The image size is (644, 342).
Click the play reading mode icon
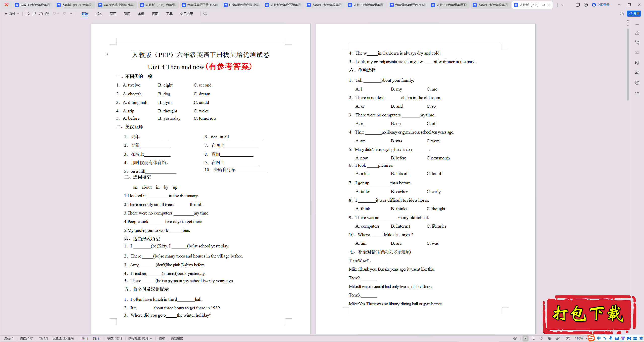(x=542, y=338)
